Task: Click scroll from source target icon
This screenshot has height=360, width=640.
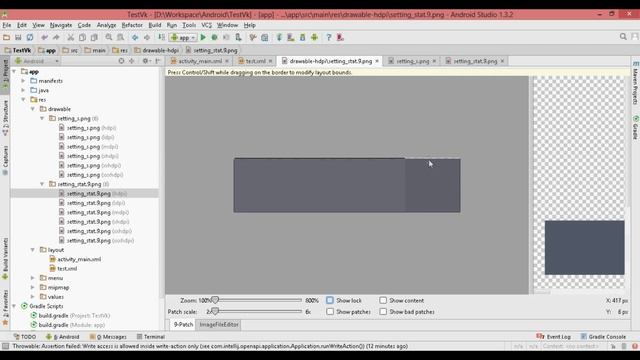Action: [121, 61]
